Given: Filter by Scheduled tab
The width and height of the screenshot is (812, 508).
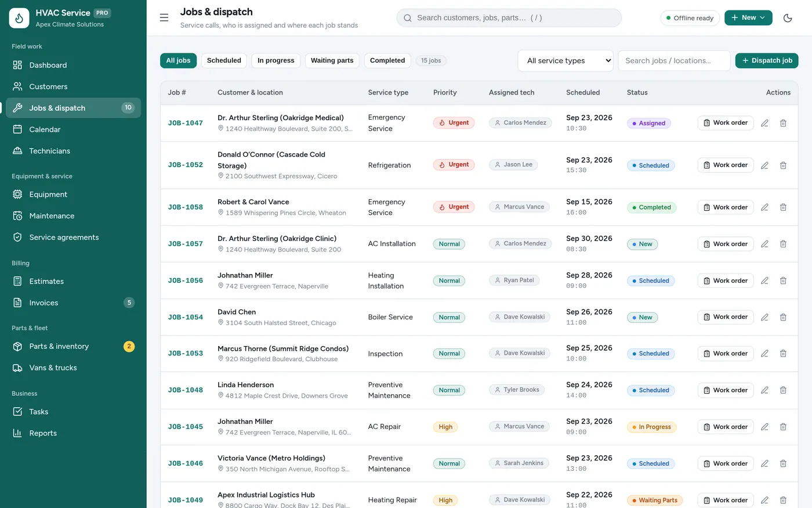Looking at the screenshot, I should coord(224,60).
